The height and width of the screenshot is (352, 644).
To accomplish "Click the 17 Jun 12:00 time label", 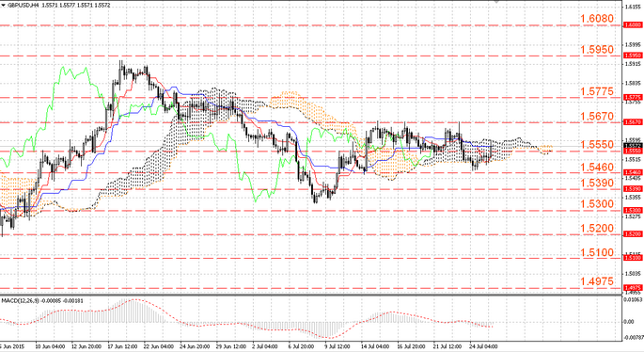I will tap(122, 346).
